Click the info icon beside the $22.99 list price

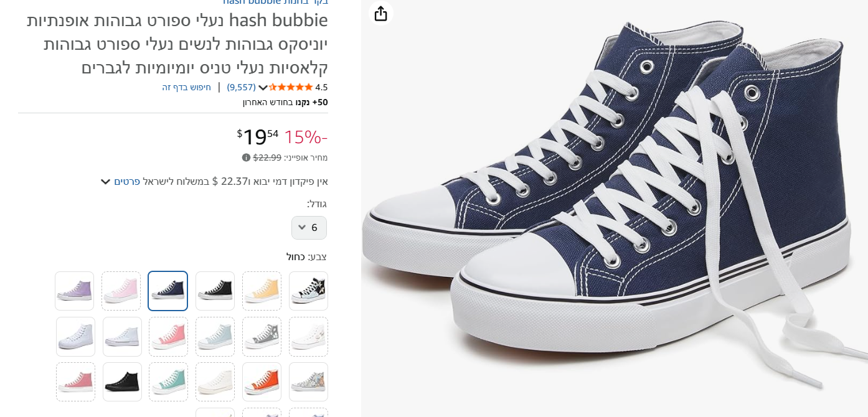(246, 157)
